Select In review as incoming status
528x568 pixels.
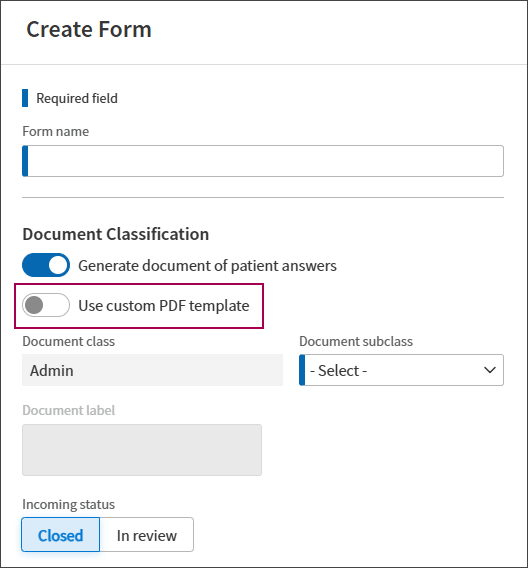[x=147, y=535]
